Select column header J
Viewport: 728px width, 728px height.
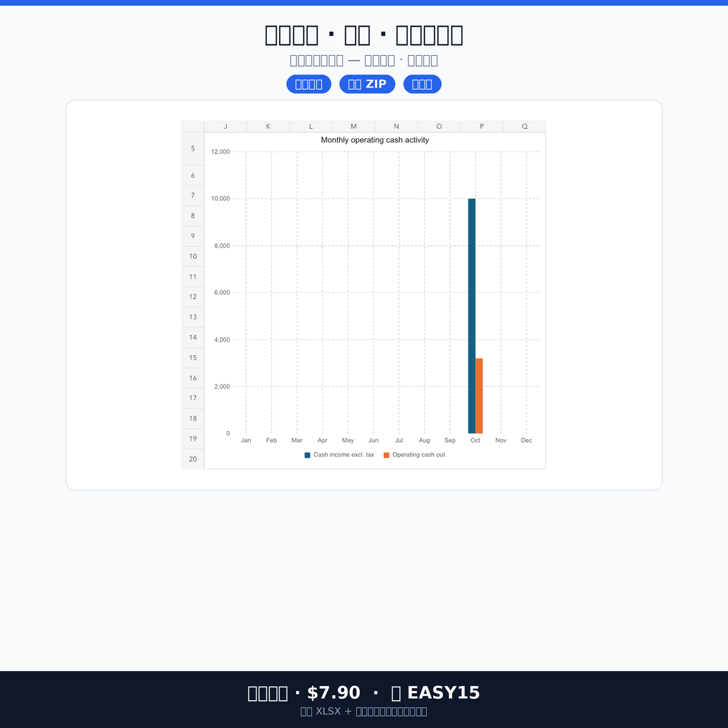pos(226,126)
